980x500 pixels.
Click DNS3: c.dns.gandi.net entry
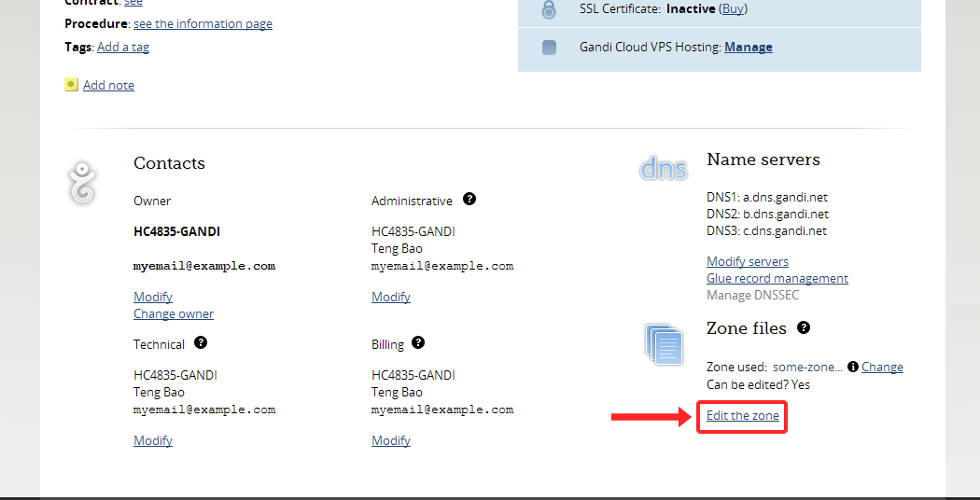(x=767, y=231)
